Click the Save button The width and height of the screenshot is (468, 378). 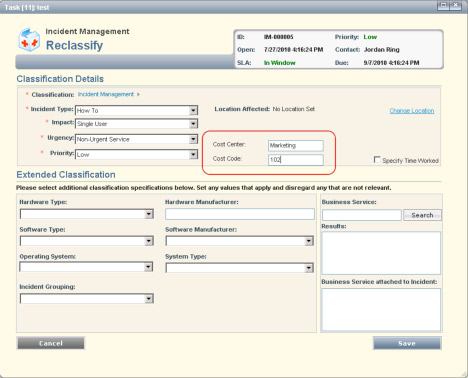[x=407, y=343]
